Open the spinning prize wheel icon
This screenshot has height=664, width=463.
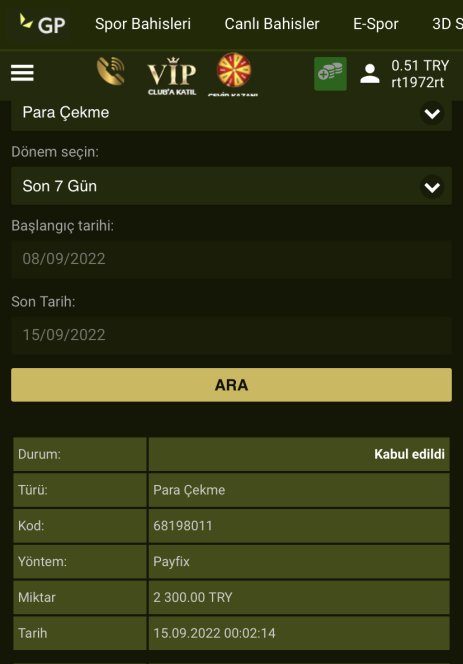(233, 74)
